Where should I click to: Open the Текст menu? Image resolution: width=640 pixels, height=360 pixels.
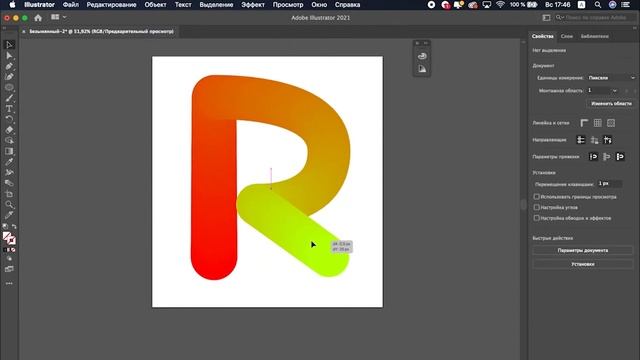pos(183,5)
